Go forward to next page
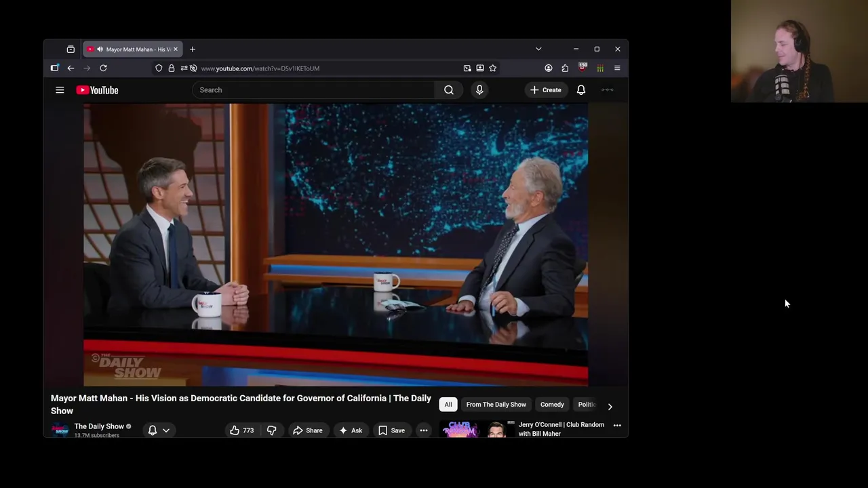 [87, 68]
